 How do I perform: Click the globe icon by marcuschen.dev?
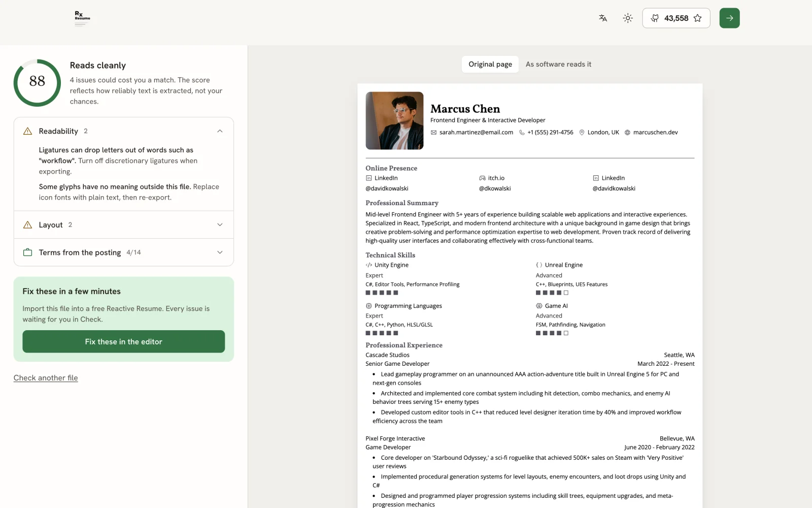pos(627,133)
